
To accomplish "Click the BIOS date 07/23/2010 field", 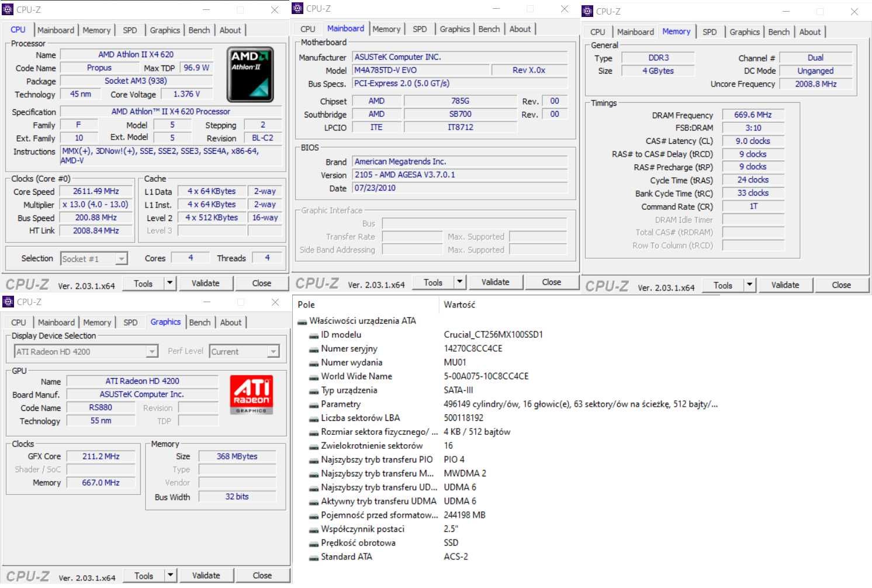I will click(x=460, y=188).
